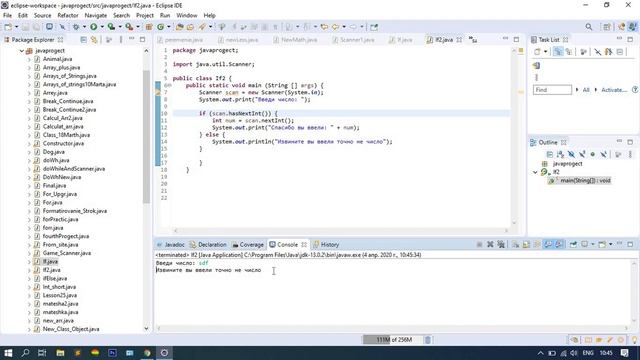Click Link with Editor in Package Explorer
This screenshot has width=640, height=360.
point(94,40)
